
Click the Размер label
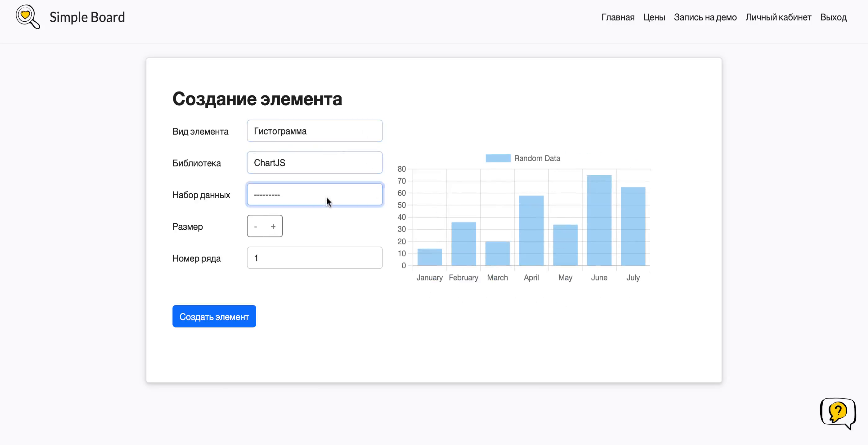point(188,227)
